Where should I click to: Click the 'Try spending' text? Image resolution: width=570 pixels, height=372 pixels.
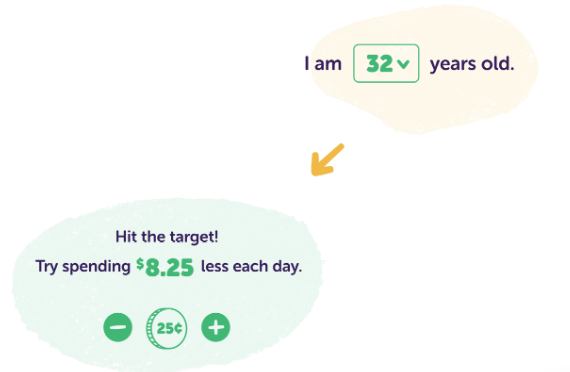pyautogui.click(x=83, y=267)
